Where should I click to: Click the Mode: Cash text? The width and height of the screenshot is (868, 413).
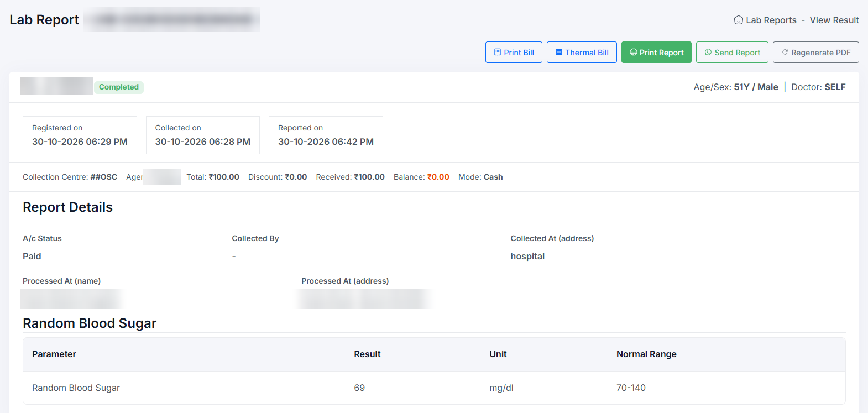[x=480, y=177]
